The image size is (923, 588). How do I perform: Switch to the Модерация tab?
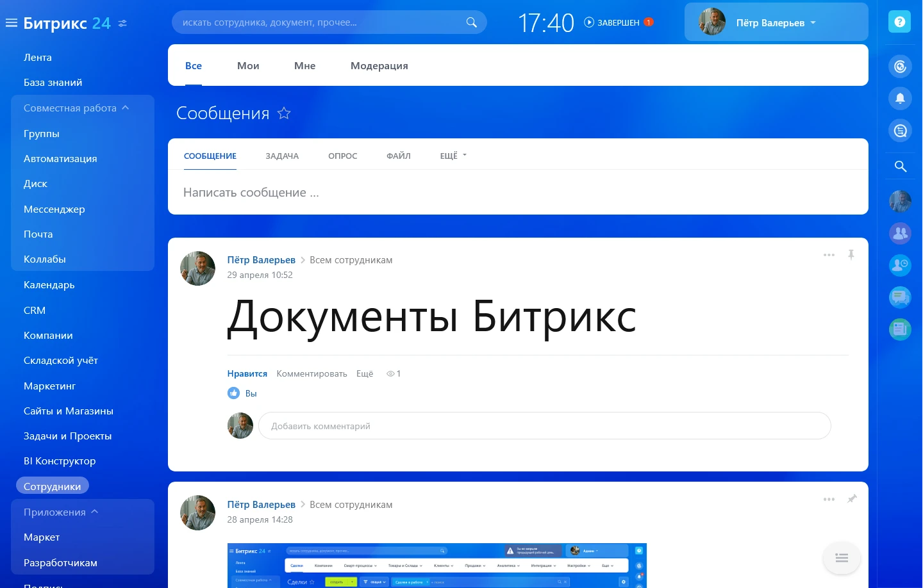[x=379, y=65]
